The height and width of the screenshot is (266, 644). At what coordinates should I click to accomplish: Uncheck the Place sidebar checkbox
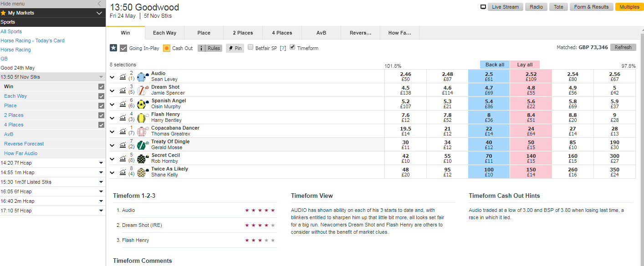pos(101,105)
